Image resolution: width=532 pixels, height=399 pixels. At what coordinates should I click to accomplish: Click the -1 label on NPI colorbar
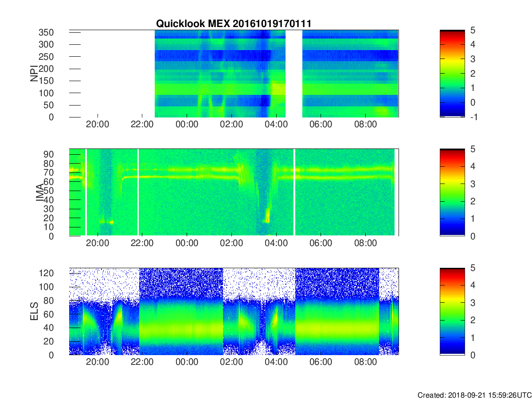click(x=473, y=117)
